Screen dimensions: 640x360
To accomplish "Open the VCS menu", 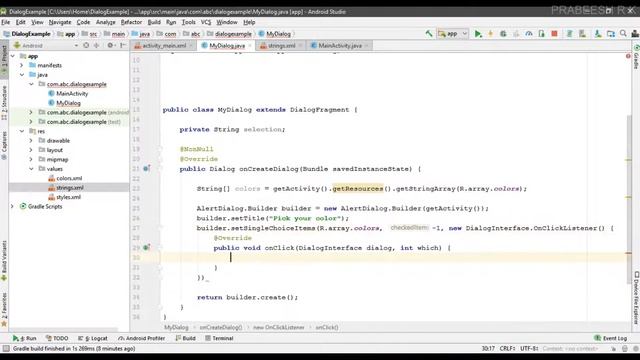I will pos(206,22).
